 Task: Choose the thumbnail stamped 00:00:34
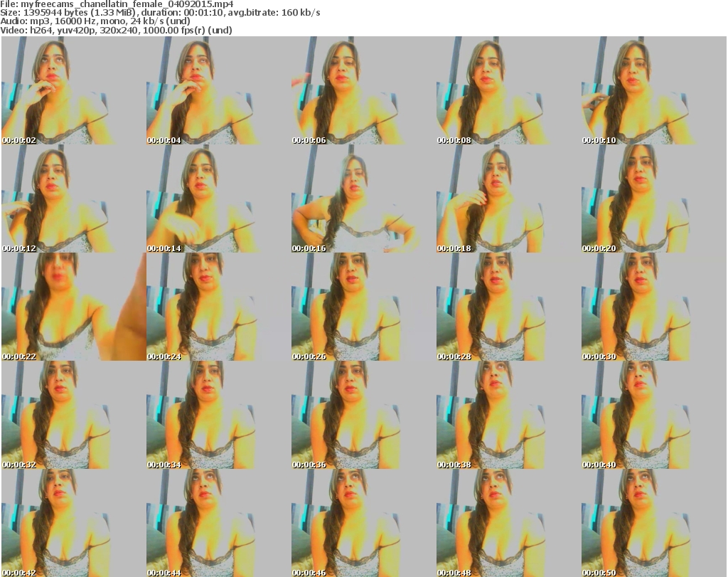(219, 415)
